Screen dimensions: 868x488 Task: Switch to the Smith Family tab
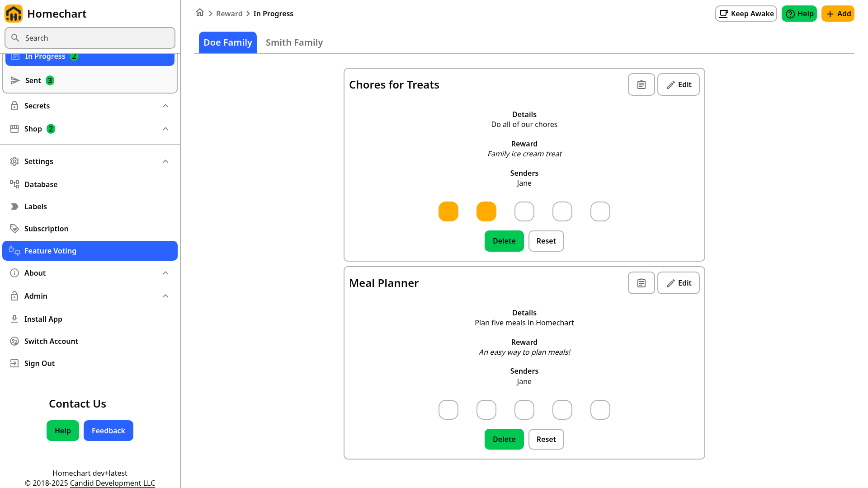294,42
